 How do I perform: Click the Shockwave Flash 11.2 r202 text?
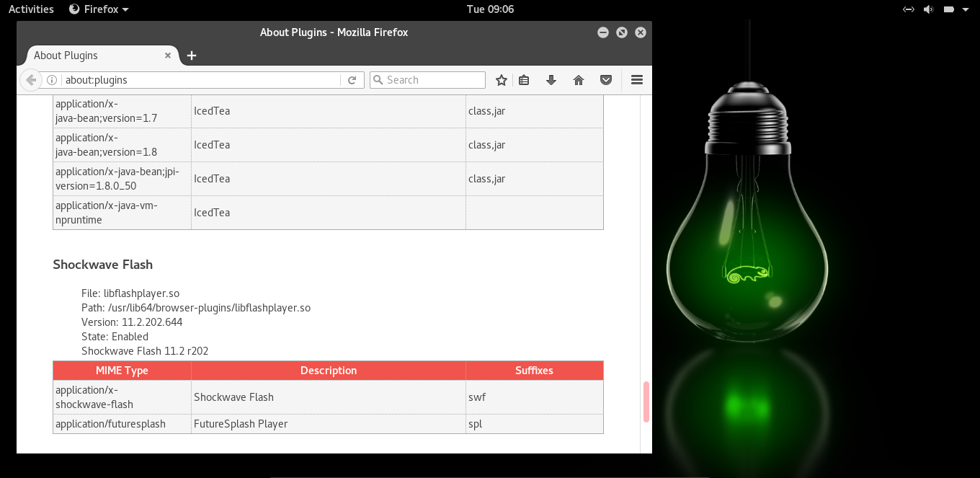145,351
